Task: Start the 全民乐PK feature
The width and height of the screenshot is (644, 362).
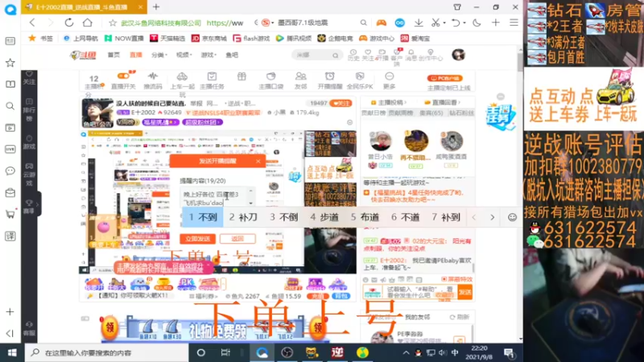Action: pyautogui.click(x=360, y=80)
